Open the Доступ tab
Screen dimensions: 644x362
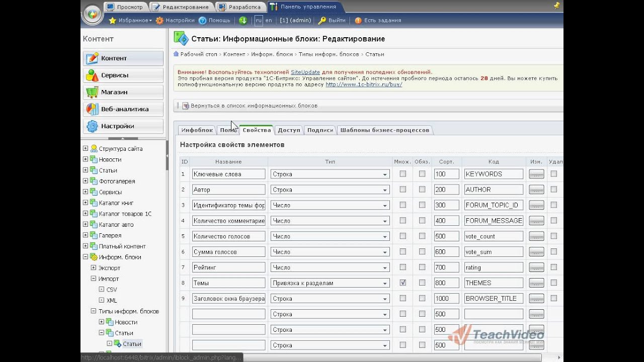click(289, 130)
